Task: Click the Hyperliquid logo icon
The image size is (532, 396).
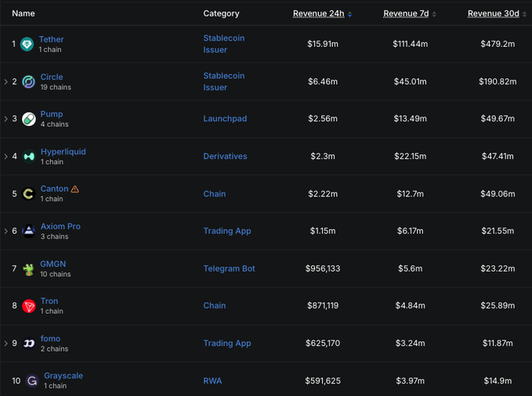Action: [28, 157]
